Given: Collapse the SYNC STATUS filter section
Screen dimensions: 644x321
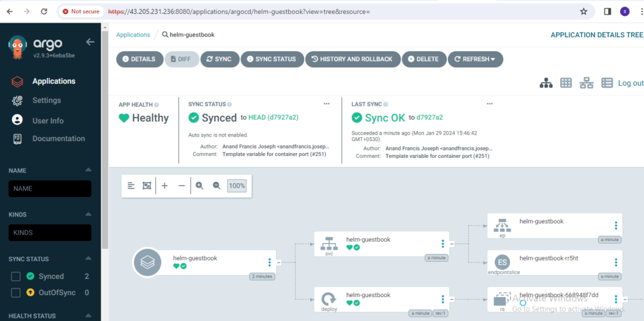Looking at the screenshot, I should [x=88, y=259].
